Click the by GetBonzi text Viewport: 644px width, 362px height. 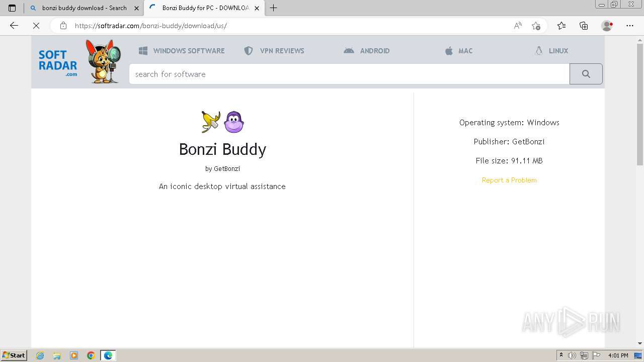click(x=222, y=169)
